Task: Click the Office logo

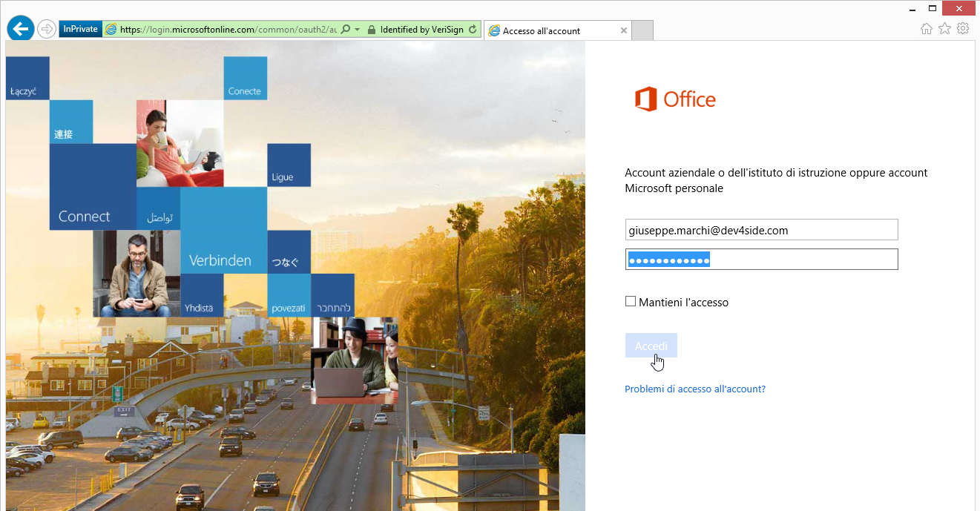Action: coord(675,99)
